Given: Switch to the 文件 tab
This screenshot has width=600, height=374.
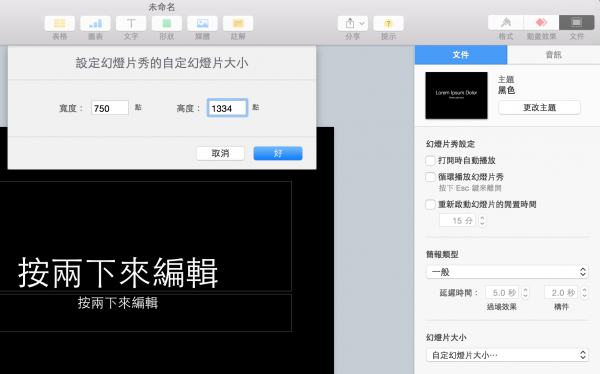Looking at the screenshot, I should pyautogui.click(x=461, y=55).
